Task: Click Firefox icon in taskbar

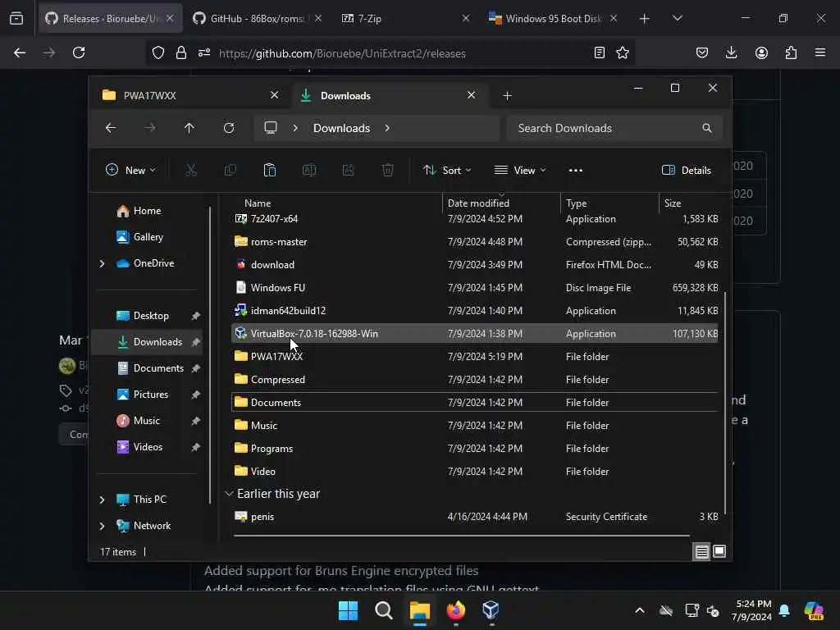Action: coord(455,610)
